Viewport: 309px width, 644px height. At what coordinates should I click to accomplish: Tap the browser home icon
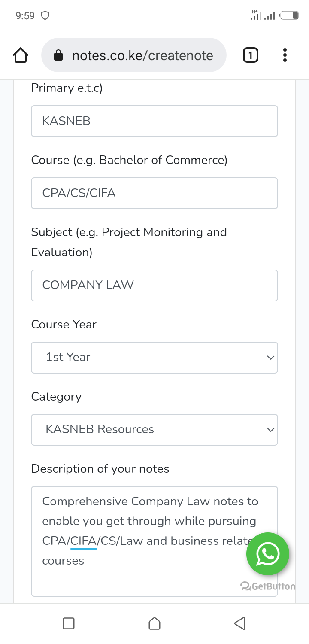click(21, 55)
